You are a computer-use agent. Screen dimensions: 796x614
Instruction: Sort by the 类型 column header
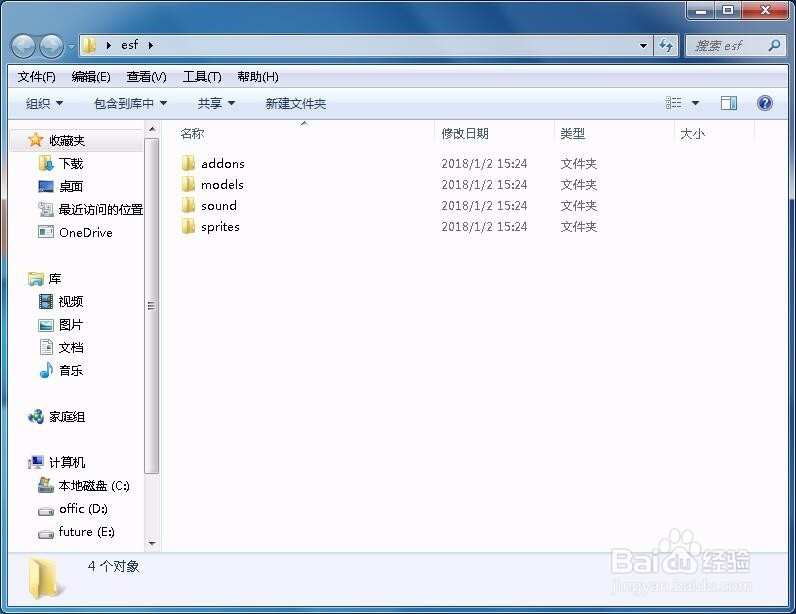pyautogui.click(x=573, y=134)
